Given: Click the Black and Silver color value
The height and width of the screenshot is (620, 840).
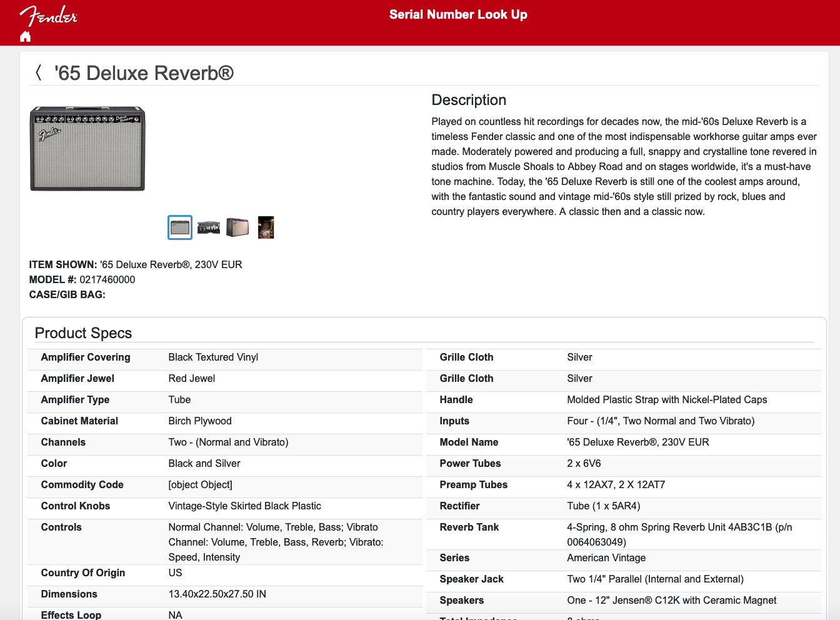Looking at the screenshot, I should coord(204,463).
